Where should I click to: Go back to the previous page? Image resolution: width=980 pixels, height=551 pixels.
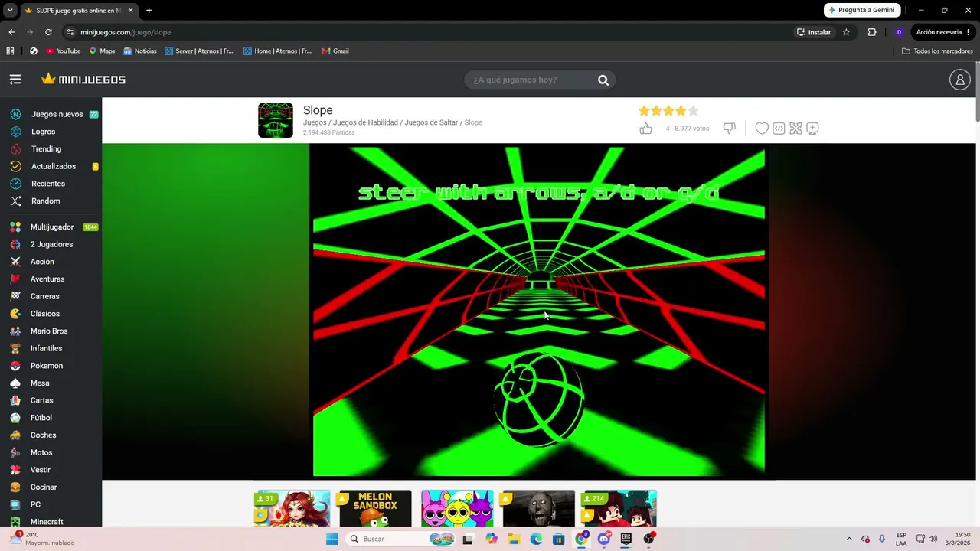pyautogui.click(x=11, y=32)
